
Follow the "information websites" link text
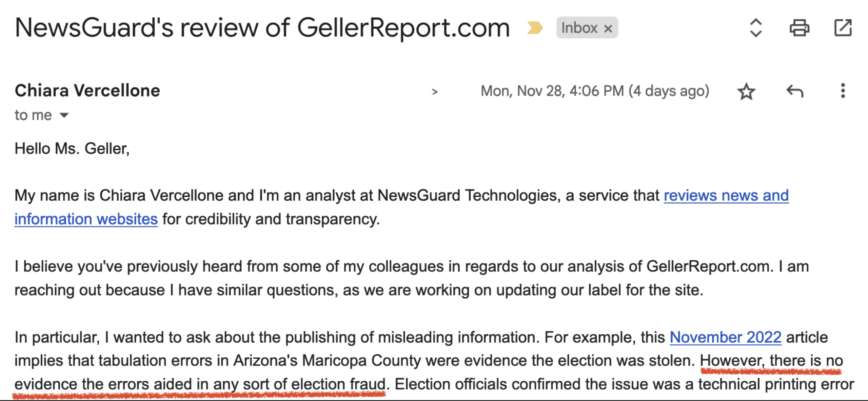click(86, 219)
